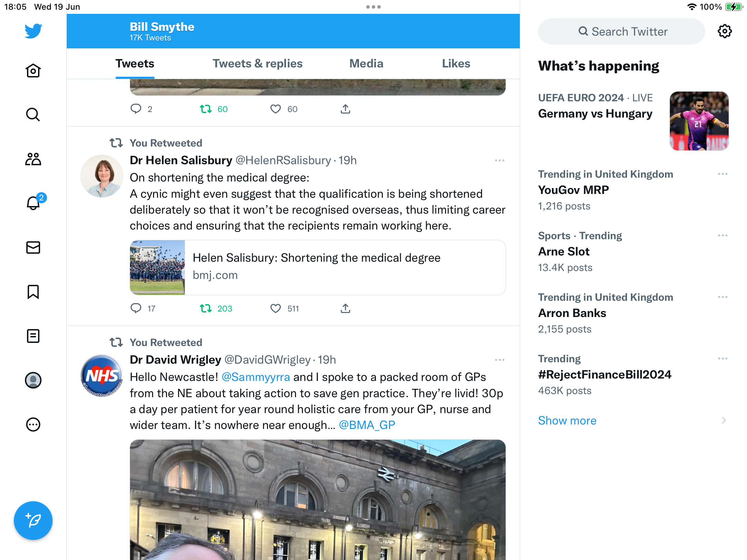Open the 19h timestamp on David Wrigley's tweet
Image resolution: width=747 pixels, height=560 pixels.
pos(327,360)
